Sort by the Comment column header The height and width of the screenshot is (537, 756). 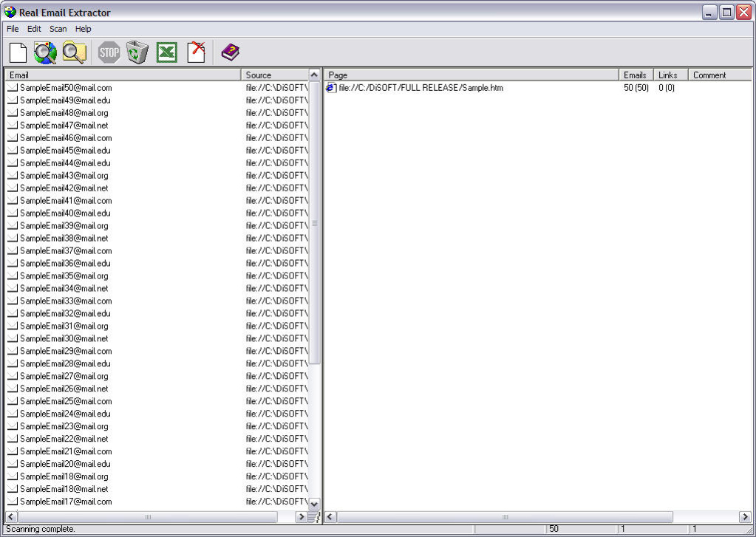click(720, 75)
